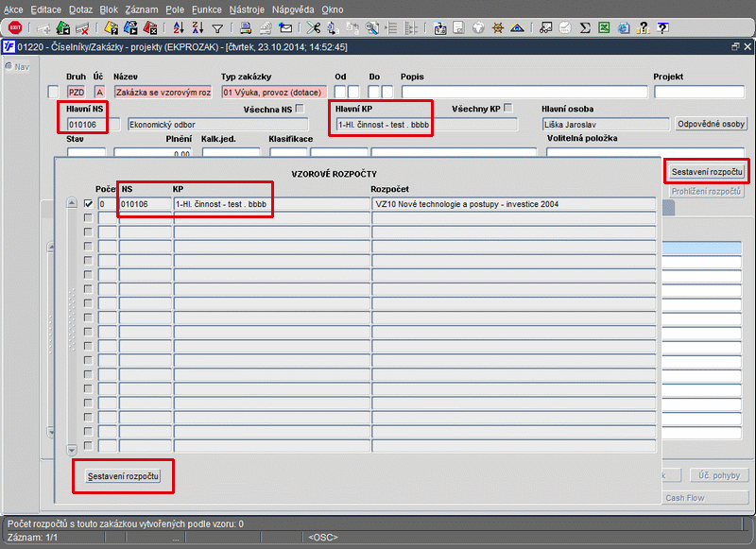Click the red EXIT stop-sign icon
The width and height of the screenshot is (756, 549).
click(x=15, y=28)
